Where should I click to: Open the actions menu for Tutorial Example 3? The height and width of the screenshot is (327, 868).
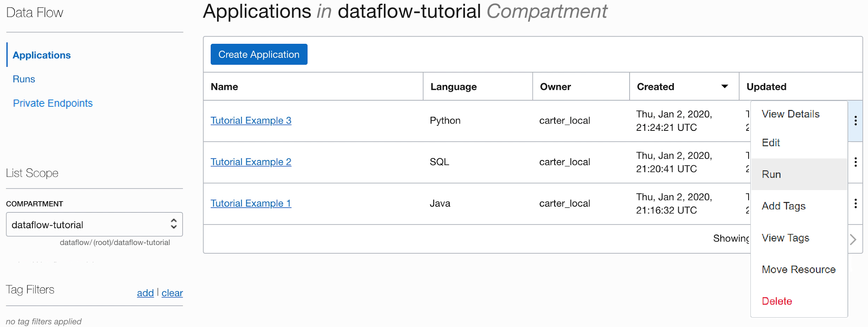[x=855, y=121]
